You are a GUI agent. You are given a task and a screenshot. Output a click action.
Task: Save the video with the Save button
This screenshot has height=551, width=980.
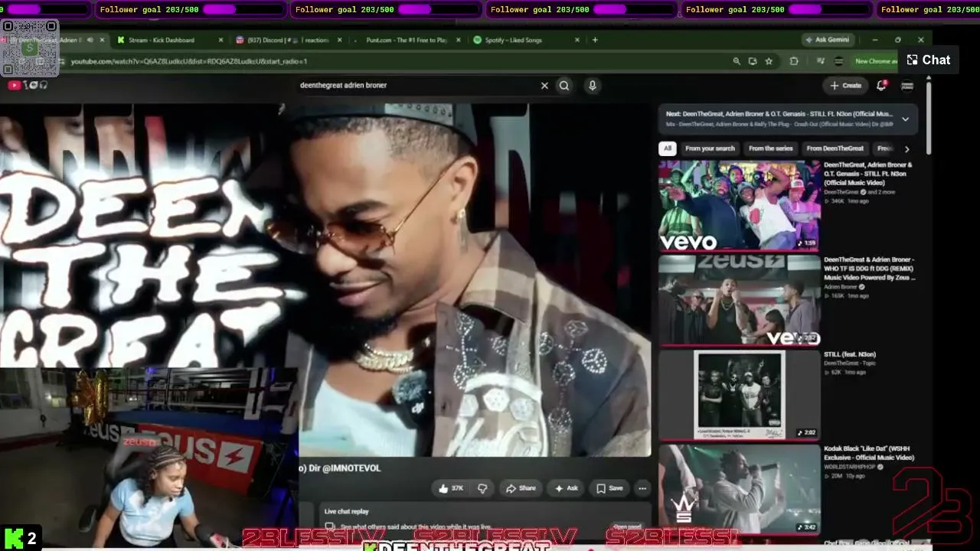click(609, 488)
